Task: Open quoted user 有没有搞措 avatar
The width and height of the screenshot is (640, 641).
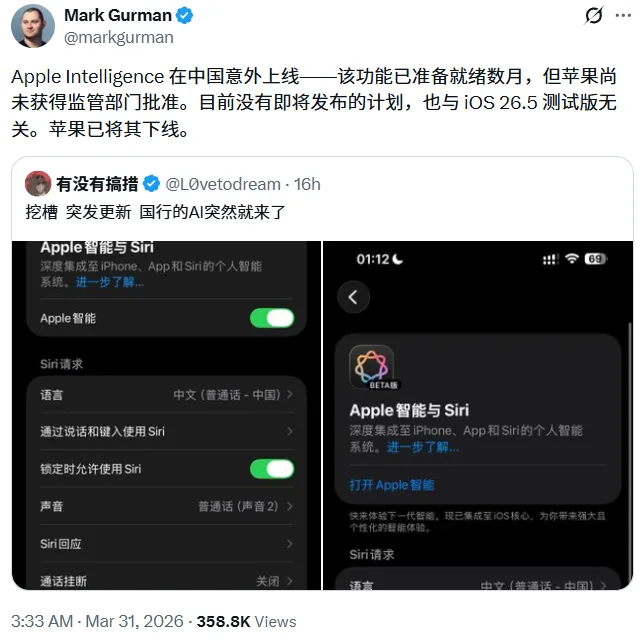Action: coord(38,184)
